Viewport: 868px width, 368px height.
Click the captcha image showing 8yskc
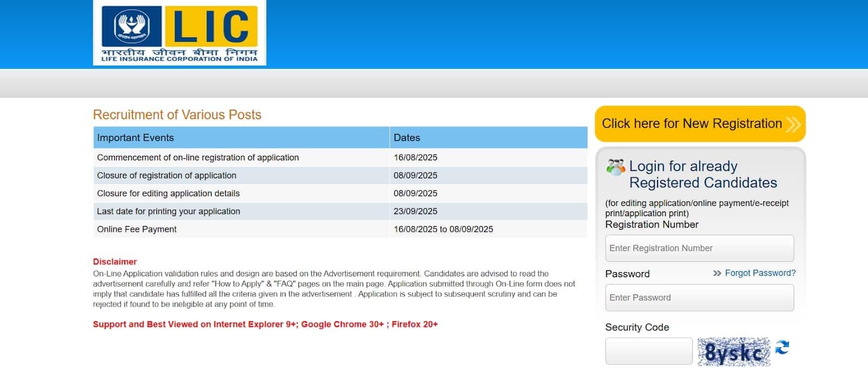[x=733, y=351]
